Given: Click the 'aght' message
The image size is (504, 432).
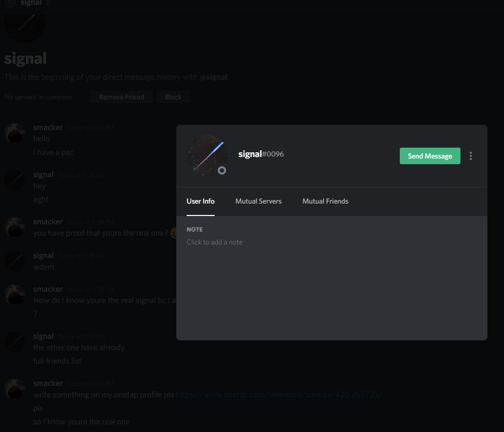Looking at the screenshot, I should (x=41, y=199).
